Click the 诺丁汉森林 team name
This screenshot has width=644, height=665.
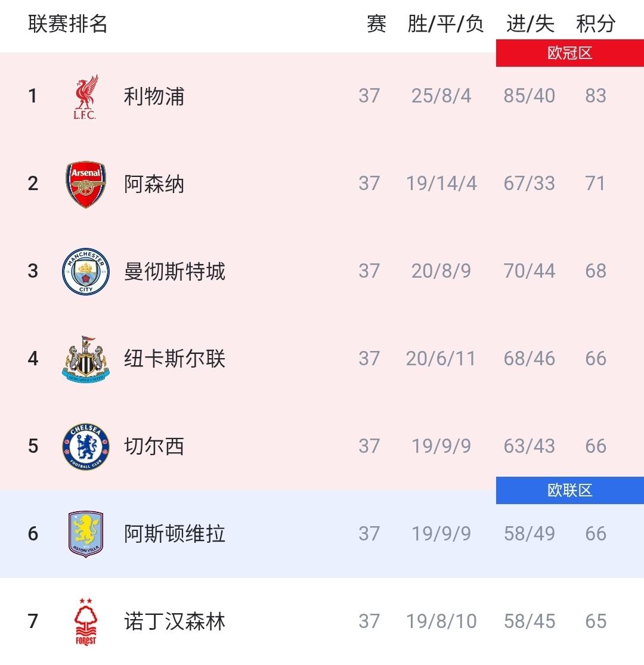[x=175, y=622]
